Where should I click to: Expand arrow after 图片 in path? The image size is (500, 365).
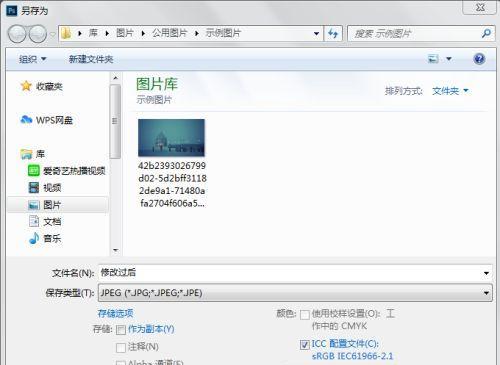(143, 33)
